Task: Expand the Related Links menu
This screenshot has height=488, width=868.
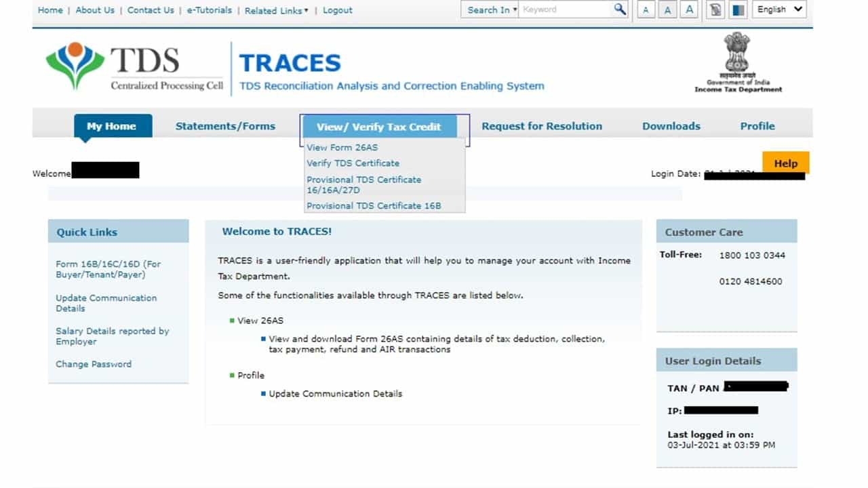Action: tap(276, 10)
